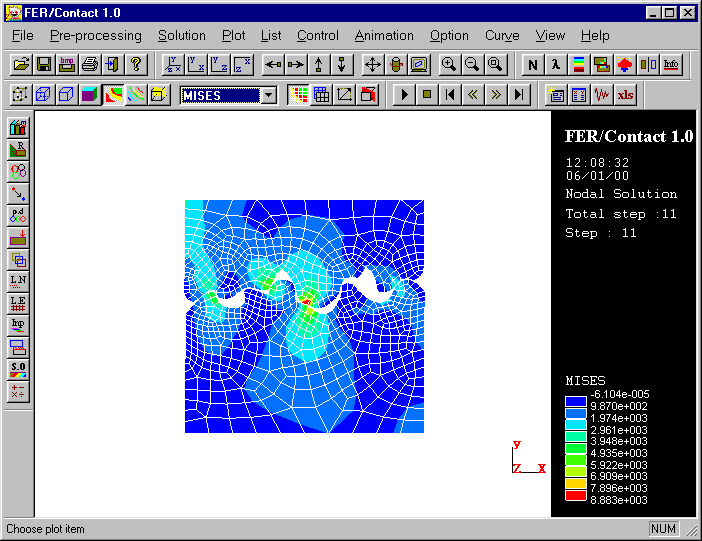702x541 pixels.
Task: Select the pan (four-arrow move) tool
Action: pyautogui.click(x=372, y=64)
